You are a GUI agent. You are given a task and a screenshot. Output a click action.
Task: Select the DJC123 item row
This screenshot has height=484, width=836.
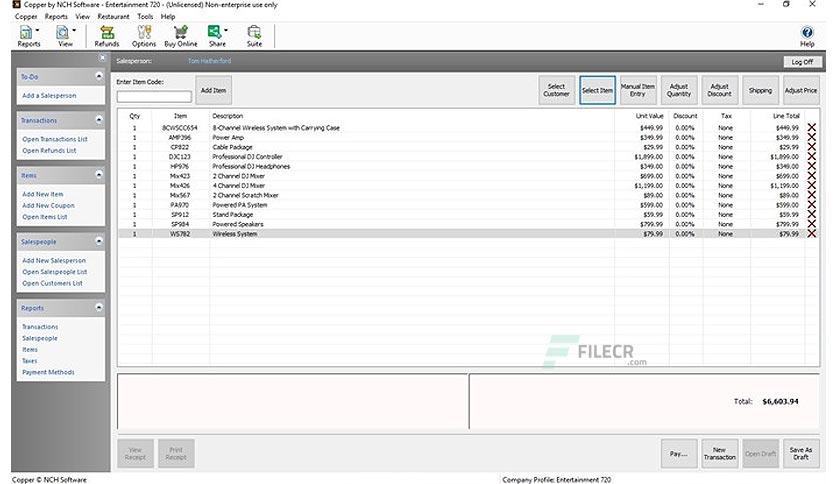point(461,157)
